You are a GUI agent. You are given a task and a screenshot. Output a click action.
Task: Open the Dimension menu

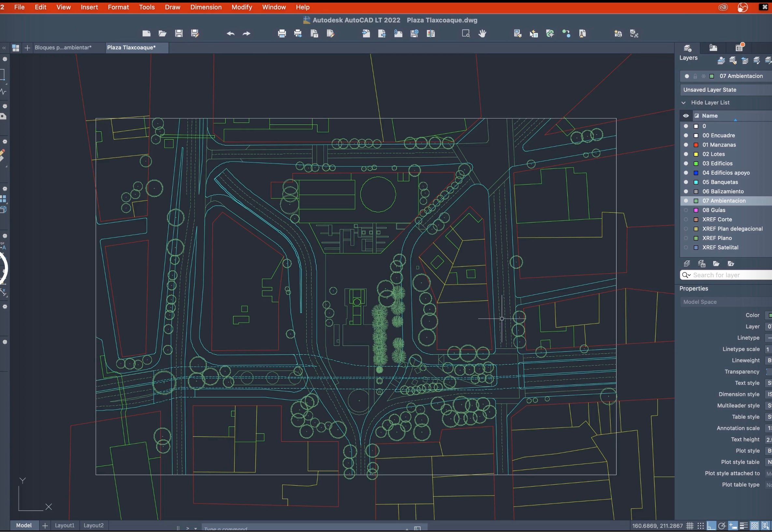(206, 7)
